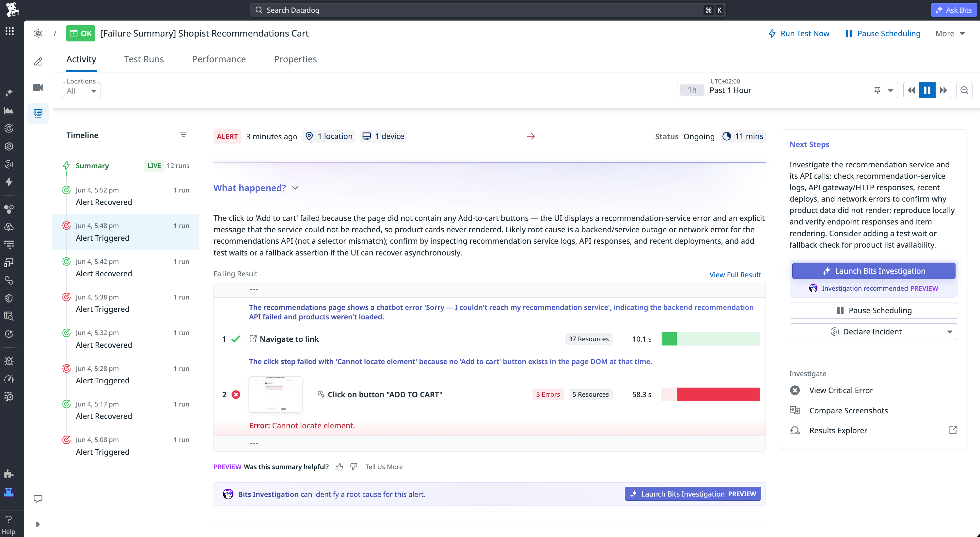Expand the left navigation sidebar arrow
980x537 pixels.
[38, 525]
